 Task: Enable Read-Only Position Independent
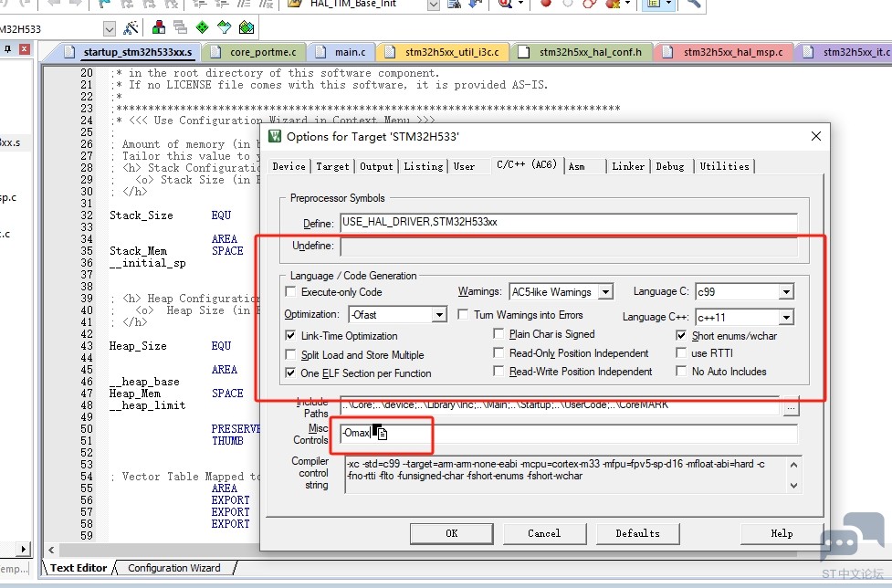pos(498,353)
